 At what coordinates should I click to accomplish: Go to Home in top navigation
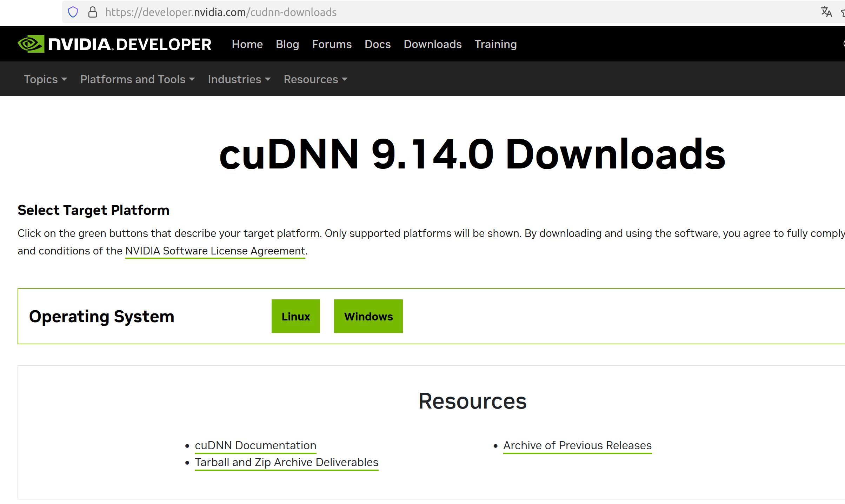247,44
